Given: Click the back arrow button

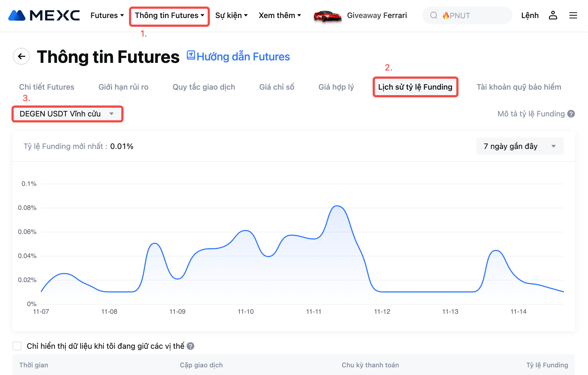Looking at the screenshot, I should click(21, 56).
